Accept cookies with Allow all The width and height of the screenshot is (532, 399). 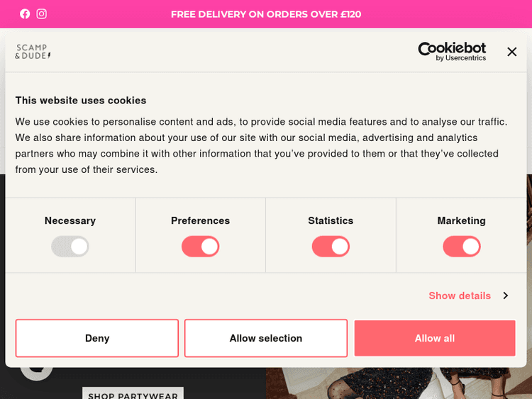pos(435,338)
